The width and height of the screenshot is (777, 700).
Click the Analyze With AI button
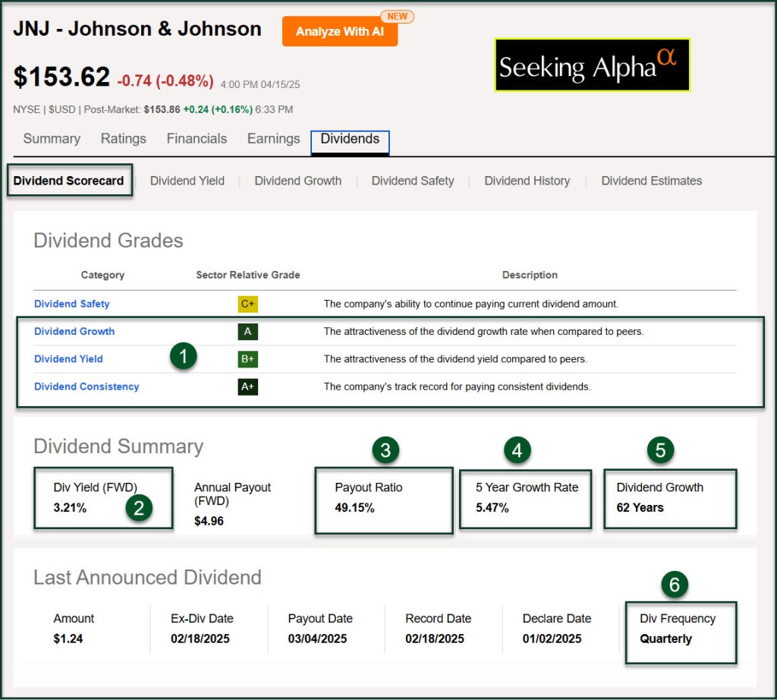[x=339, y=32]
